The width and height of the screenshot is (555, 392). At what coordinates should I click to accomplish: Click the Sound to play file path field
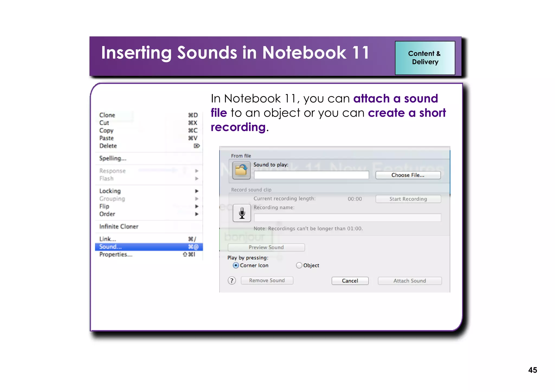tap(311, 175)
